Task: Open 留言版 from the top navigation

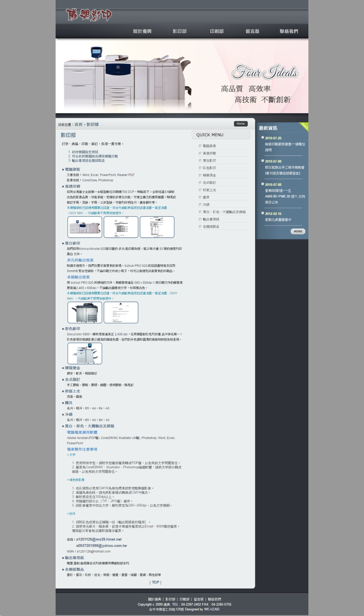Action: point(252,31)
